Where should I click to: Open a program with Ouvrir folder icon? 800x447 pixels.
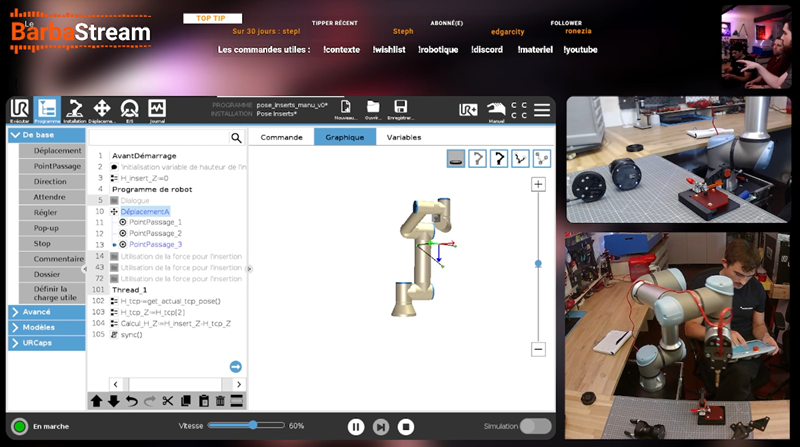pyautogui.click(x=373, y=109)
